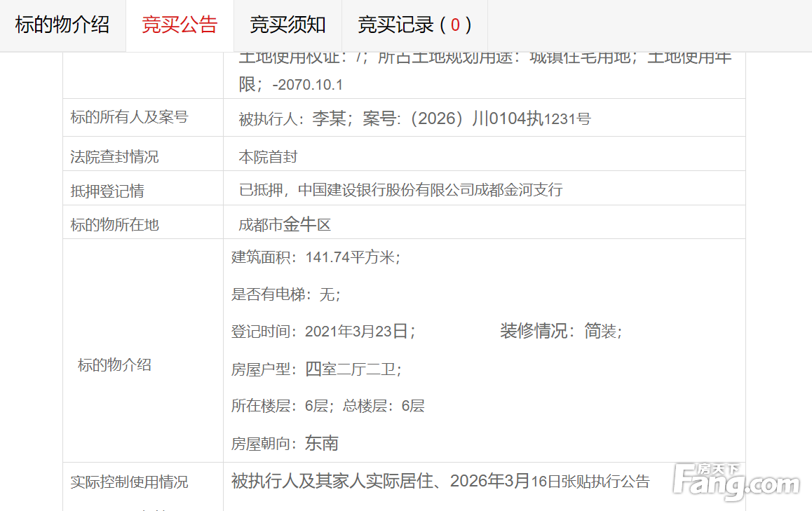Switch to the 竞买公告 tab

click(x=180, y=25)
